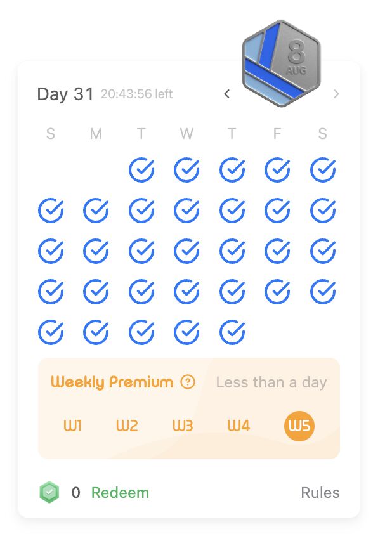Image resolution: width=392 pixels, height=534 pixels.
Task: Click the Day 31 title text
Action: point(65,94)
